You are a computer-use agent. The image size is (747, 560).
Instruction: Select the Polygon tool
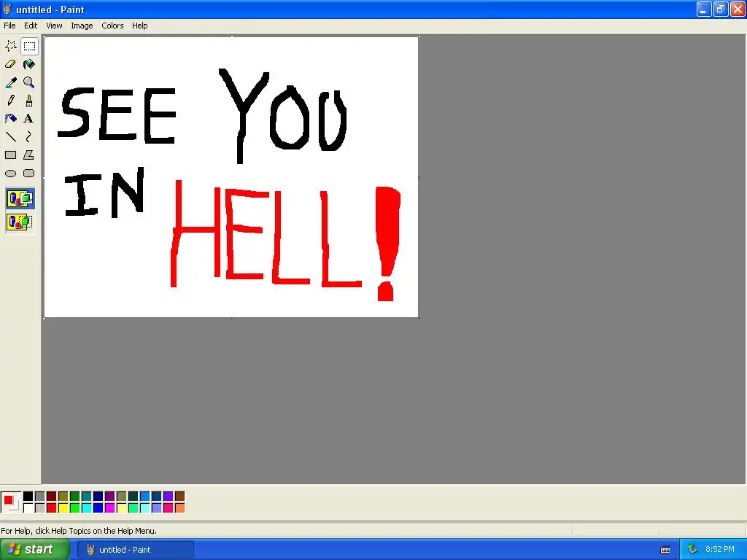[x=29, y=155]
